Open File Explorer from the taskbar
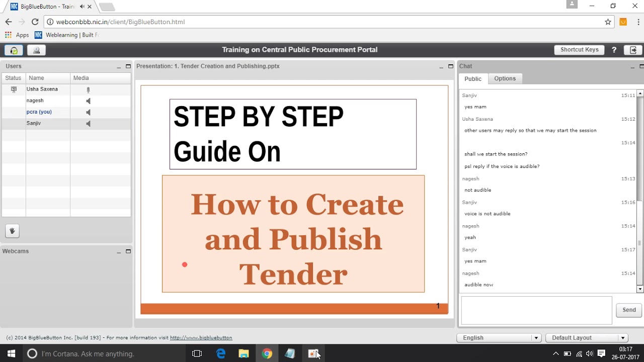Viewport: 644px width, 362px height. (x=244, y=353)
